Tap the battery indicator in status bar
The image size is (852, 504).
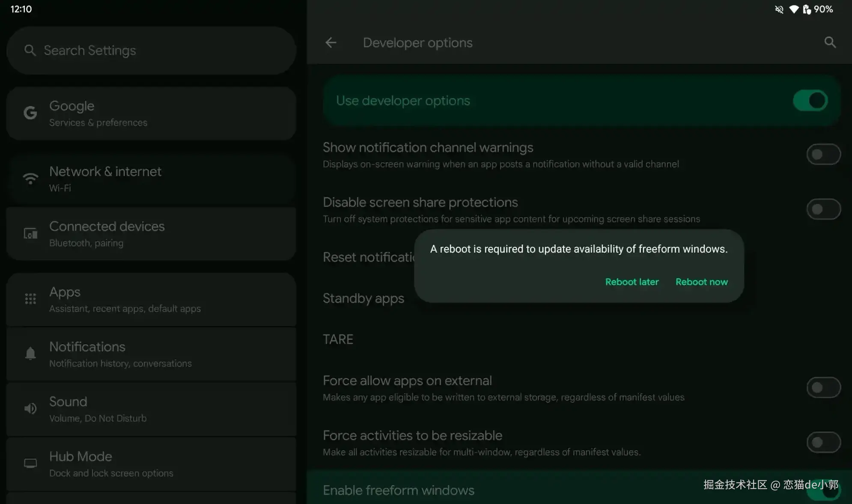tap(807, 9)
